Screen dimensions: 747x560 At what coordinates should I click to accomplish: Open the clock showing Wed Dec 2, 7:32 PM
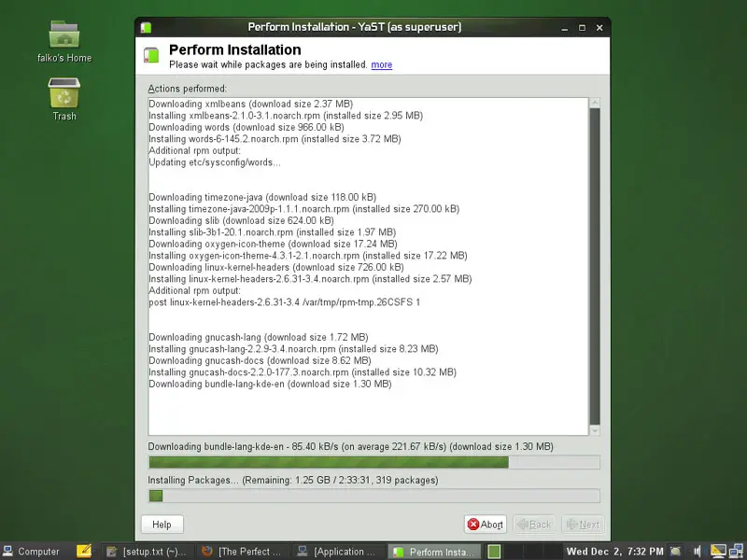point(614,552)
